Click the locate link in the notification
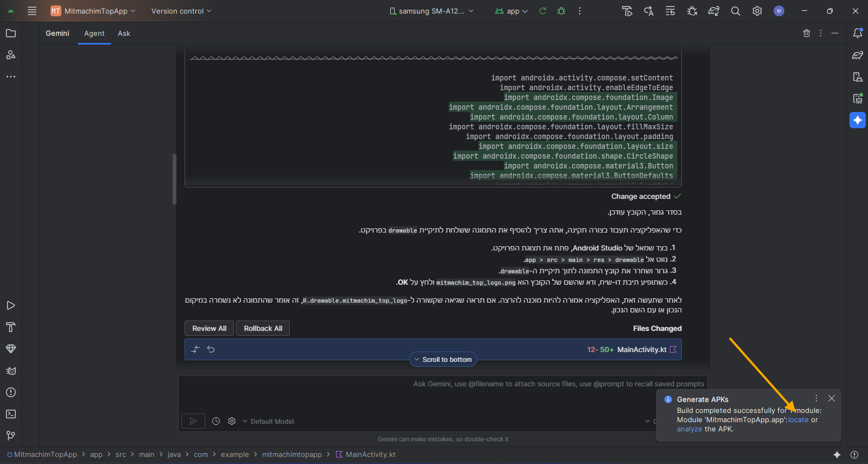Viewport: 868px width, 464px height. (798, 419)
